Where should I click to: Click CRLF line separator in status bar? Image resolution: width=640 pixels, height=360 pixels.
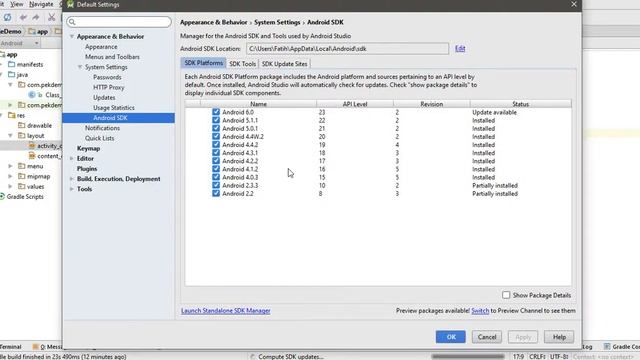537,356
